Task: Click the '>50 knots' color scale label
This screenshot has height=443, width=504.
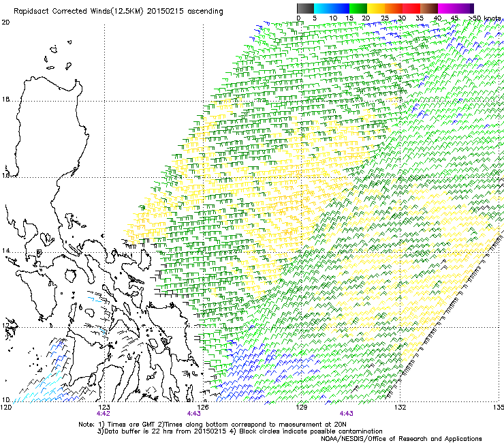Action: (x=484, y=18)
